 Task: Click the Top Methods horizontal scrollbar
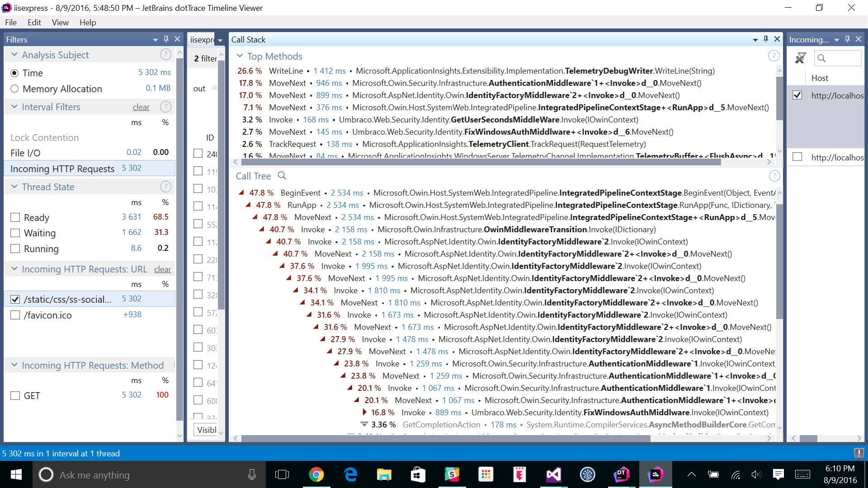click(480, 162)
